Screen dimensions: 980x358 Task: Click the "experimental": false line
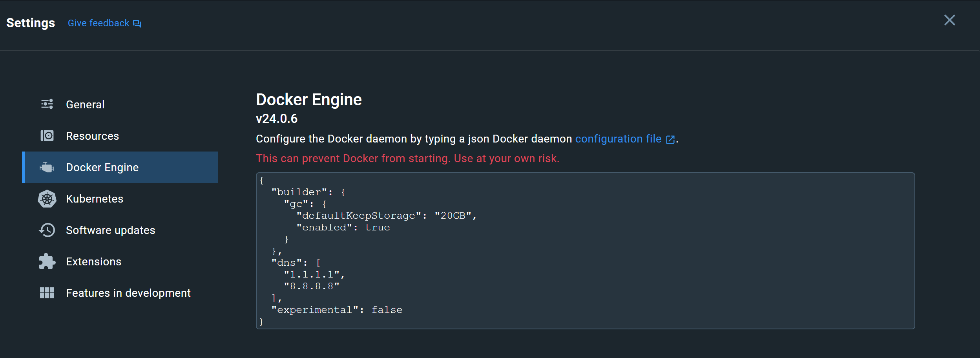coord(337,310)
